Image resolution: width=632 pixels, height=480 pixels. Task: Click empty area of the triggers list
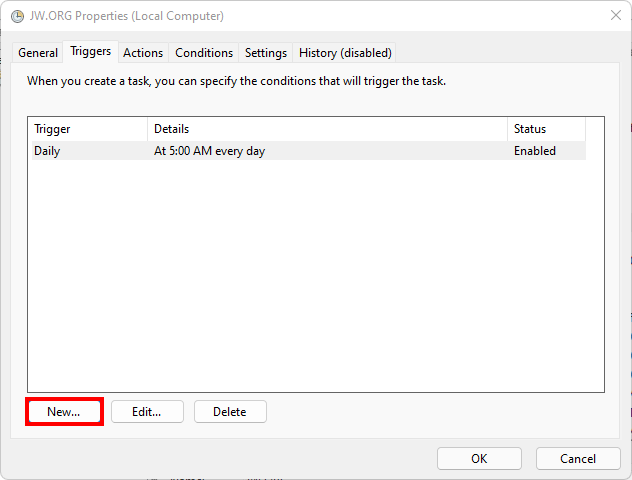tap(315, 280)
